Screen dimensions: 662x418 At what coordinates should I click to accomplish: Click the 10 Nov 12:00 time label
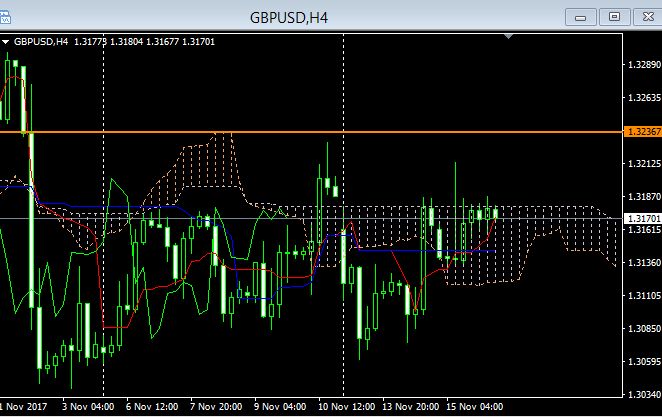point(346,407)
